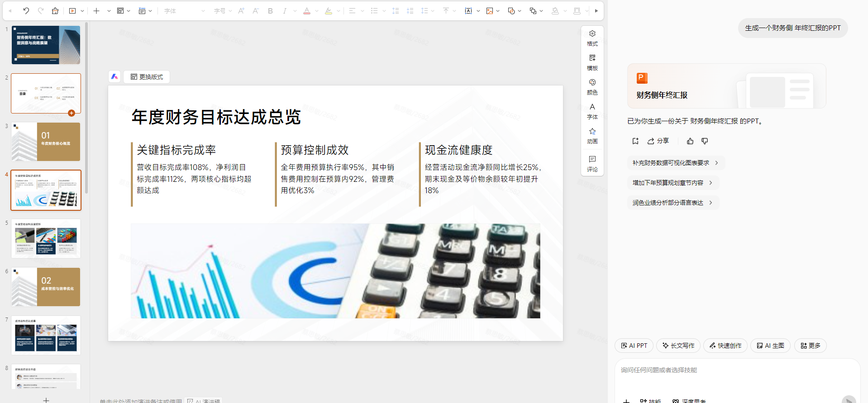Open the 格式 format panel

coord(592,38)
